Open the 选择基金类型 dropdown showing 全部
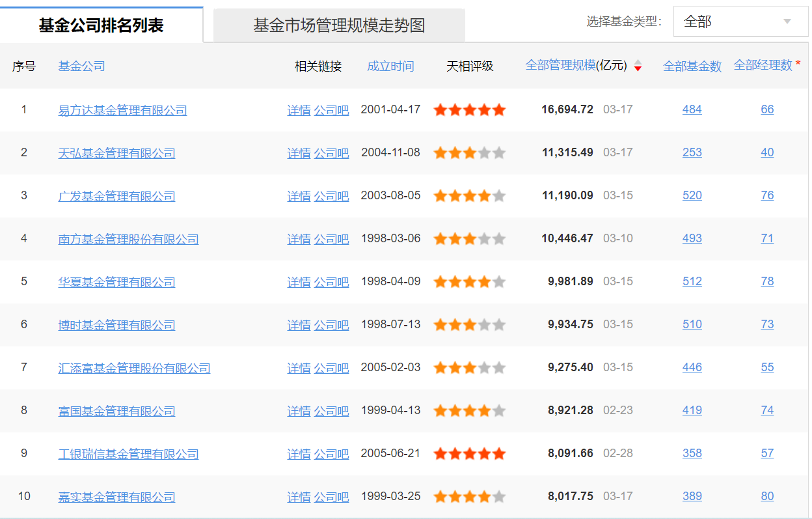The width and height of the screenshot is (812, 519). coord(740,22)
